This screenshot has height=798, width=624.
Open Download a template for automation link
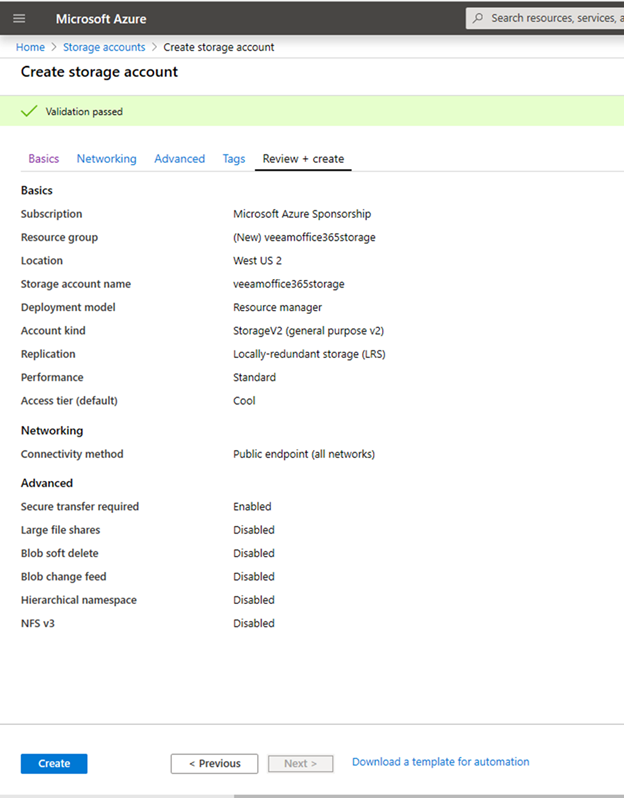click(441, 762)
